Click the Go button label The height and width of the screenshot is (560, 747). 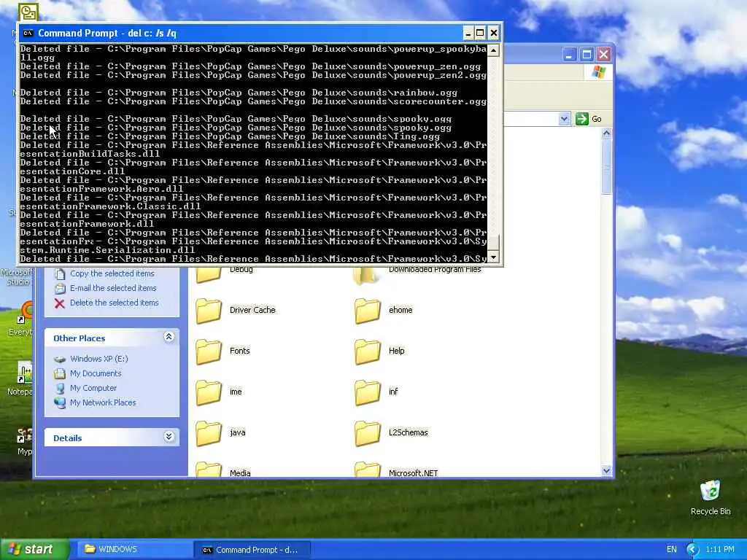pyautogui.click(x=597, y=119)
